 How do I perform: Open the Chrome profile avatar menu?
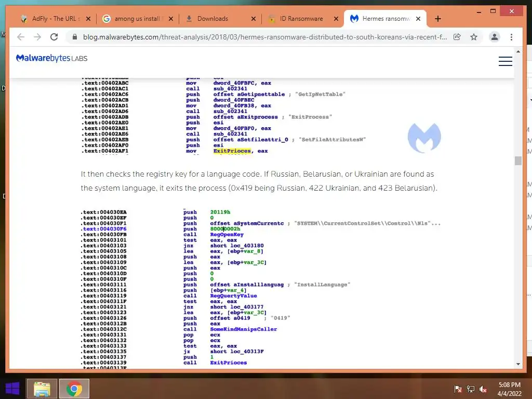tap(495, 37)
